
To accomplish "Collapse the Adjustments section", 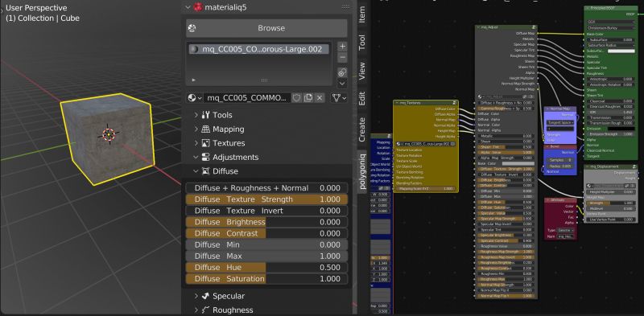I will pyautogui.click(x=196, y=157).
